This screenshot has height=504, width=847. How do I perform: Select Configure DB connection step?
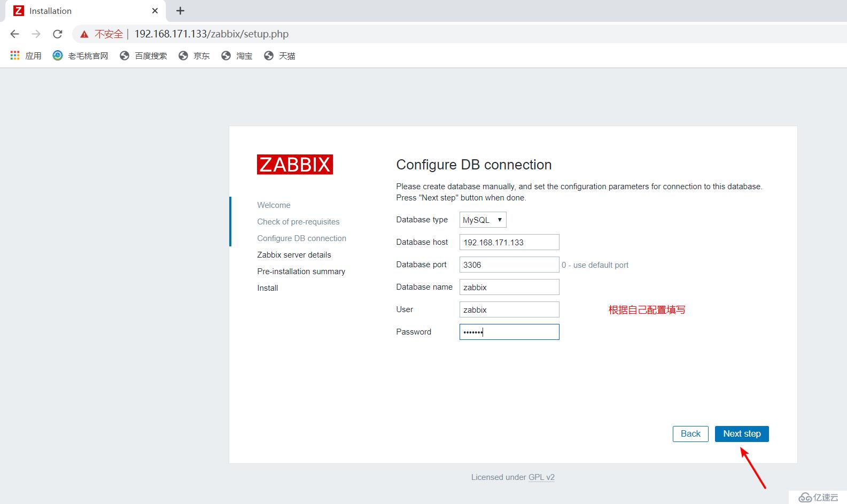click(301, 238)
